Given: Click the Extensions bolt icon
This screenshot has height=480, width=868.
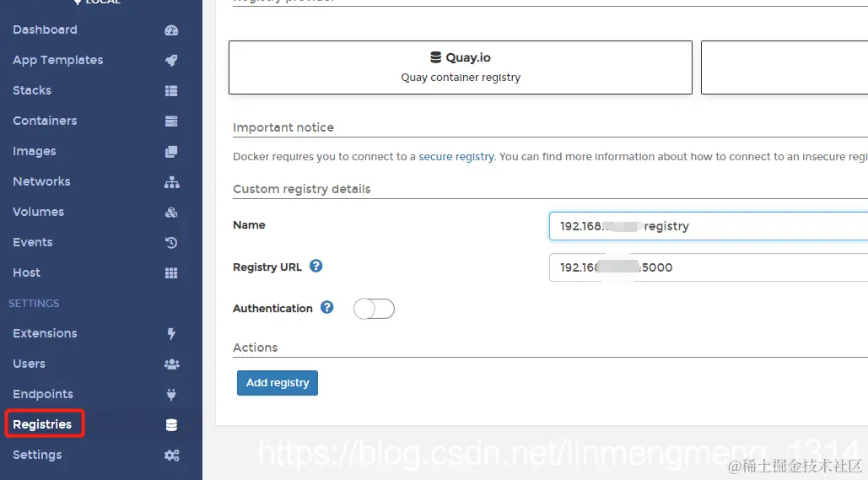Looking at the screenshot, I should tap(171, 334).
